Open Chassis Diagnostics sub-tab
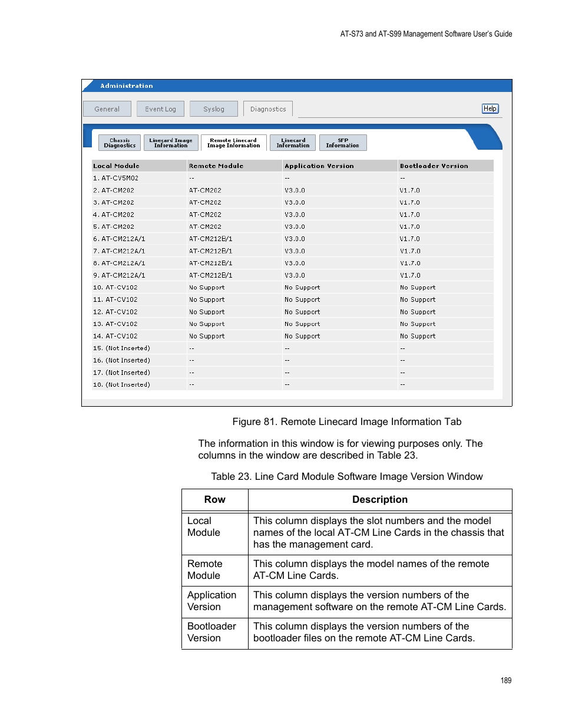The image size is (562, 728). click(x=120, y=143)
